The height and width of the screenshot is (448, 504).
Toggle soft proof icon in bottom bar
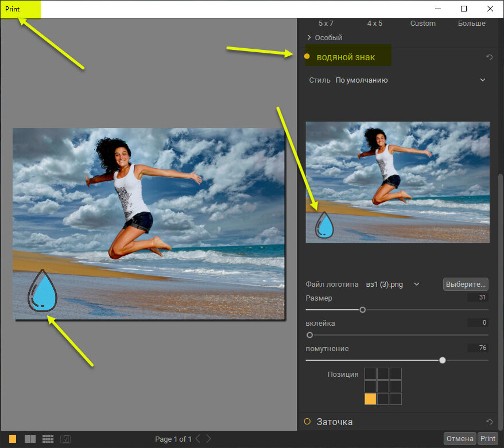65,439
